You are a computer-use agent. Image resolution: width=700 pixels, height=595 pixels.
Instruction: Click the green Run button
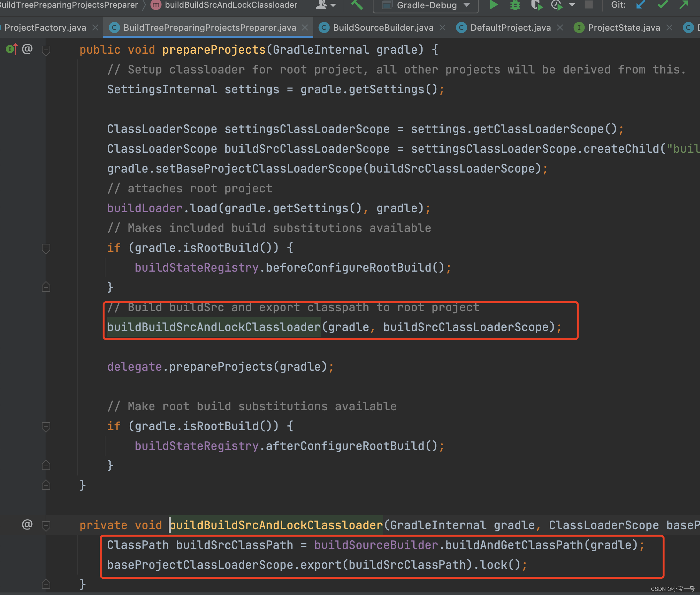coord(494,5)
